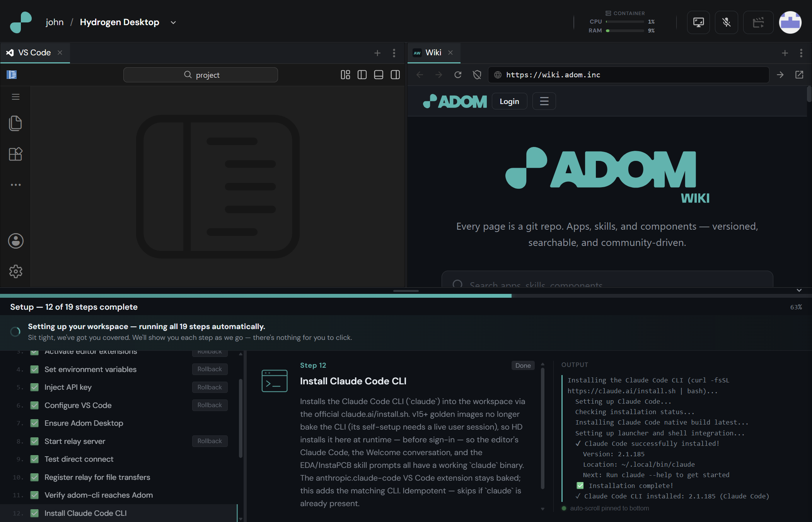
Task: Rollback the Set environment variables step
Action: point(210,369)
